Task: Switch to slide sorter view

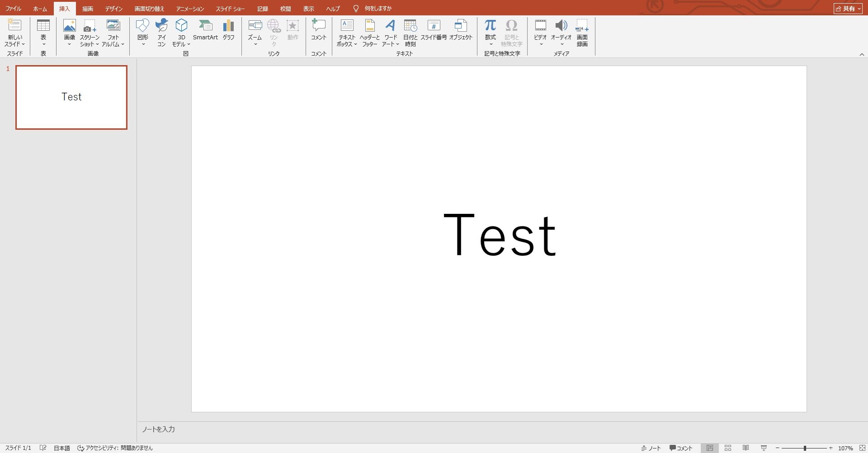Action: point(728,448)
